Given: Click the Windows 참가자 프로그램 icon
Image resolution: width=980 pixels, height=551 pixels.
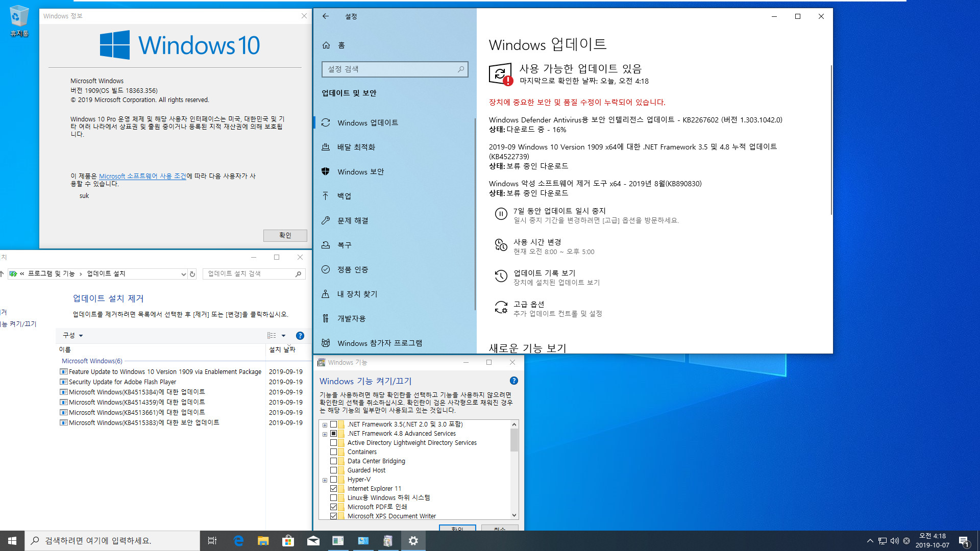Looking at the screenshot, I should click(x=326, y=343).
